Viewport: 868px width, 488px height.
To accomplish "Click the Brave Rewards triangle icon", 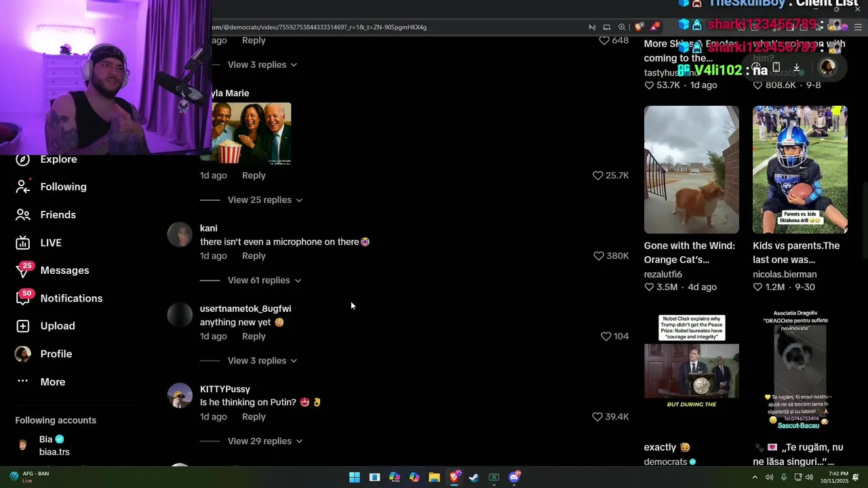I will coord(654,27).
